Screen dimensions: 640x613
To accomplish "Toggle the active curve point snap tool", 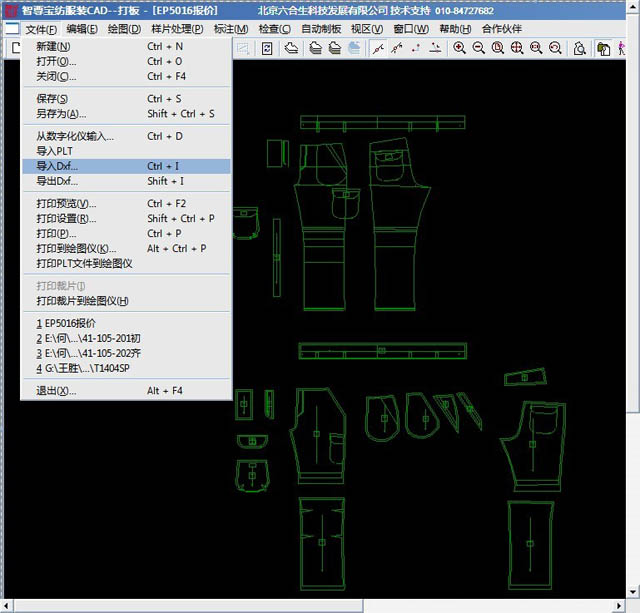I will (x=378, y=49).
